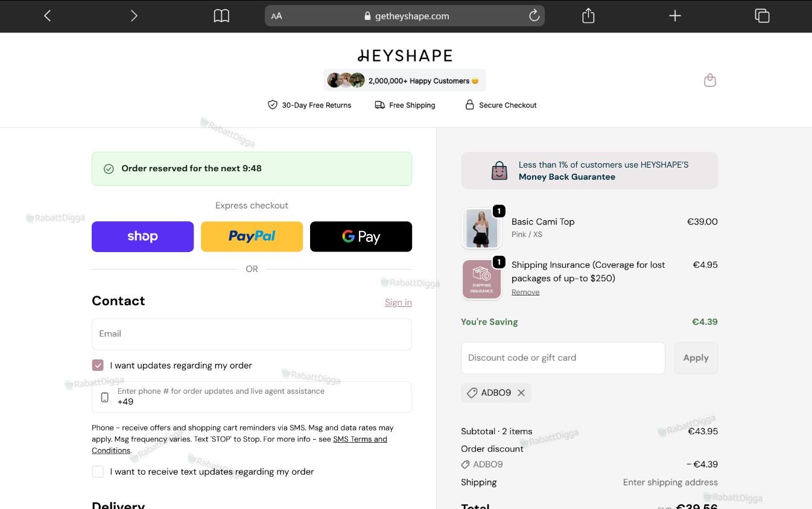
Task: Click the HEYSHAPE logo
Action: (405, 55)
